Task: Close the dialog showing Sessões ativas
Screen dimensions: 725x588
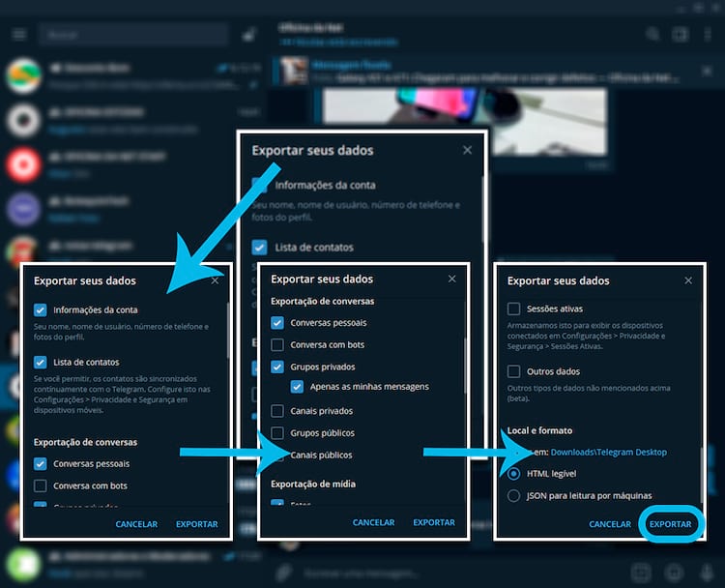Action: [x=688, y=280]
